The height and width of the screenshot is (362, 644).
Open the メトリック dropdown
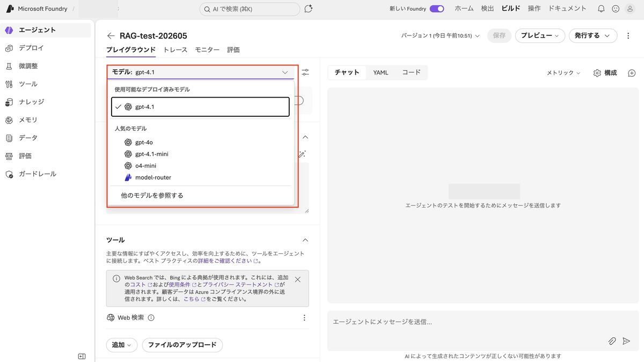[563, 73]
